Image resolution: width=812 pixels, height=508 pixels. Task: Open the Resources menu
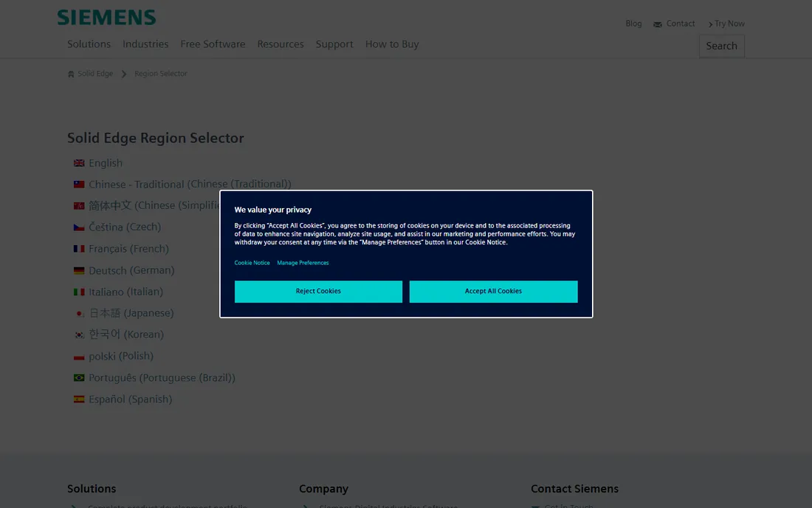click(x=281, y=44)
